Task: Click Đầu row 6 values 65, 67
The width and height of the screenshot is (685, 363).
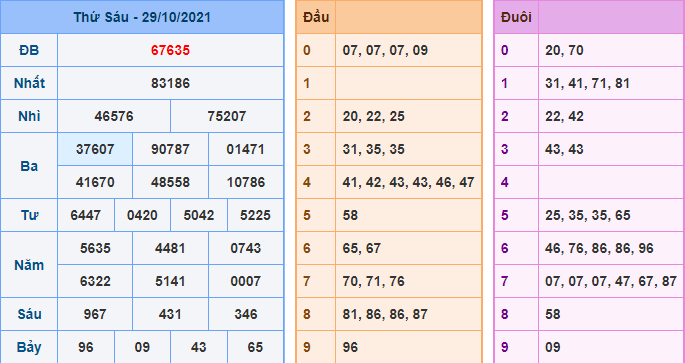Action: 362,249
